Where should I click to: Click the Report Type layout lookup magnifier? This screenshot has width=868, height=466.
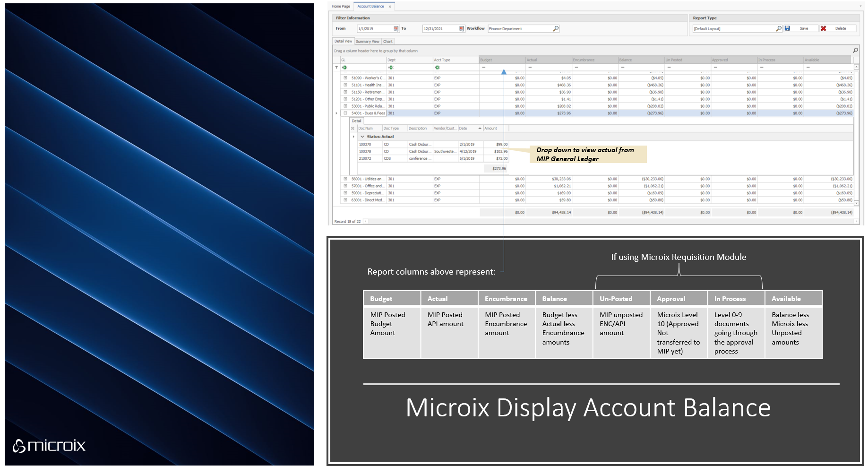tap(778, 29)
